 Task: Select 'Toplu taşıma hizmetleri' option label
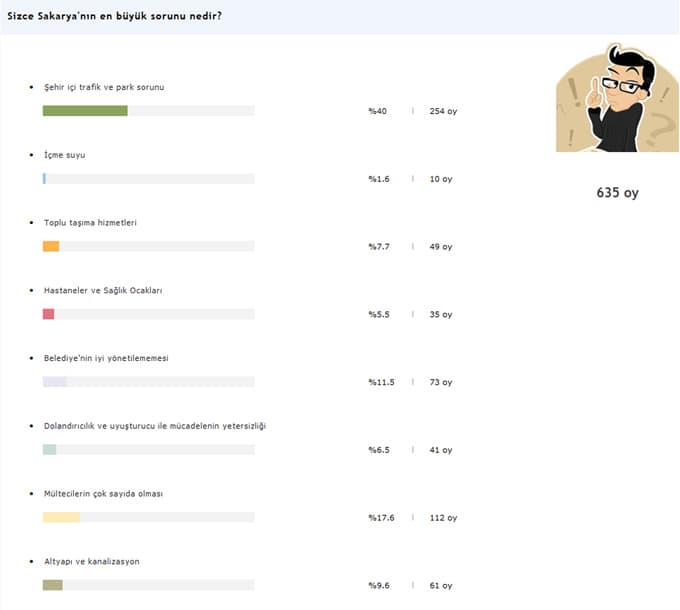[90, 222]
